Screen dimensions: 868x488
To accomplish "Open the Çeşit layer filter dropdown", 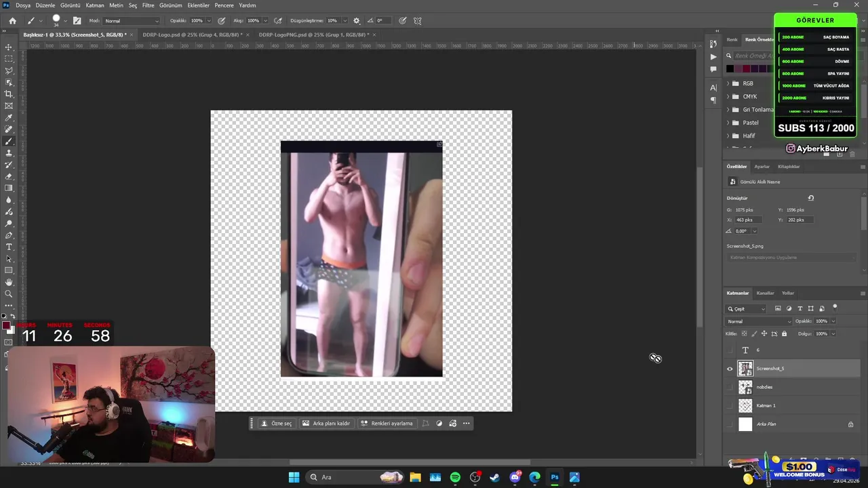I will tap(746, 308).
